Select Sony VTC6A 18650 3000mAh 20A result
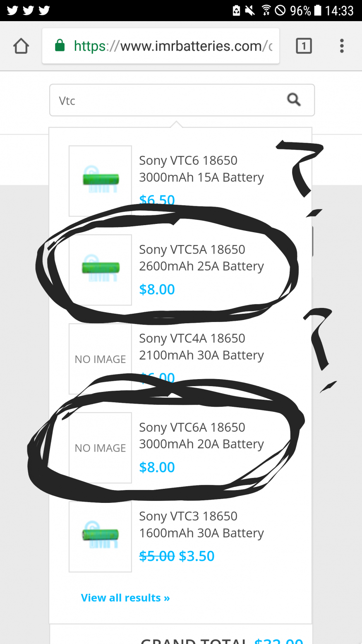 click(x=201, y=436)
